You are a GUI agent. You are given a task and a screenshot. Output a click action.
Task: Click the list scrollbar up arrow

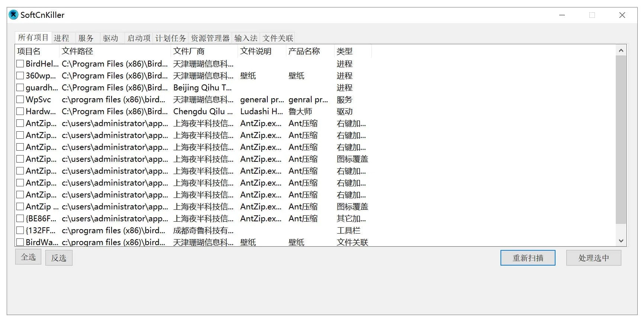pos(621,50)
